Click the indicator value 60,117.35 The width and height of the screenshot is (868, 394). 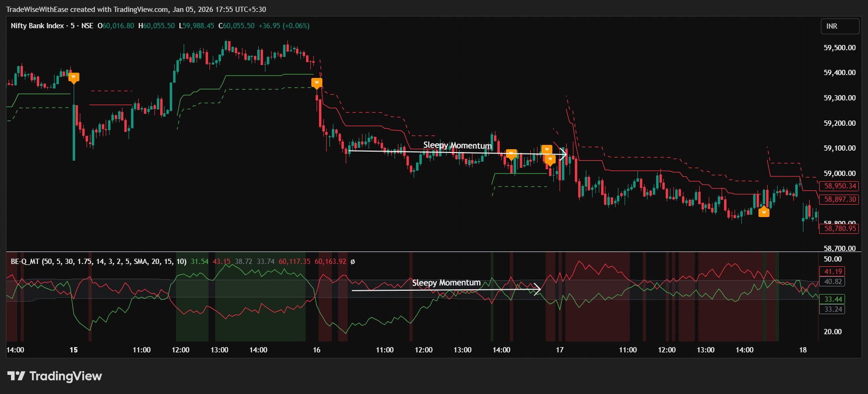point(295,262)
